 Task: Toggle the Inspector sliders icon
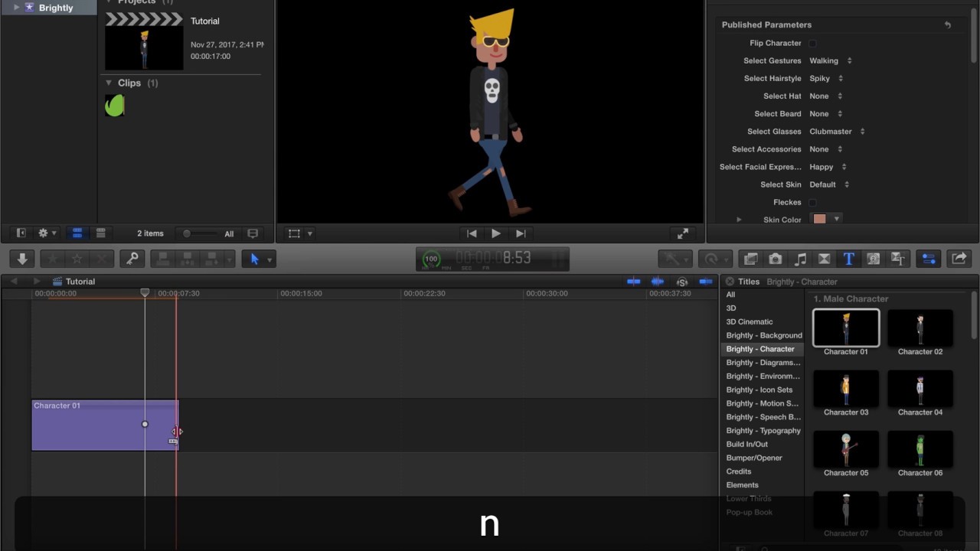(928, 259)
